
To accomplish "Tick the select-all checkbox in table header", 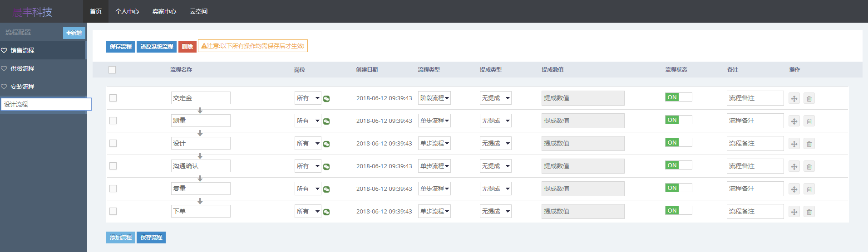I will coord(112,70).
